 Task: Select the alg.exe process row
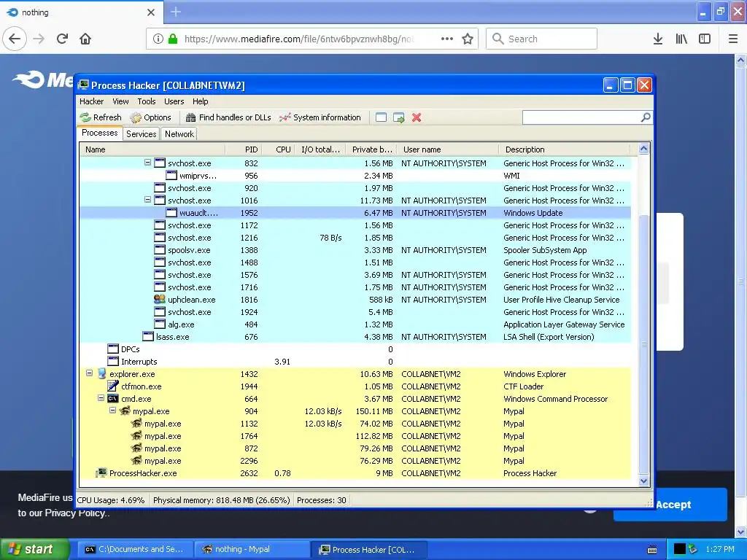pyautogui.click(x=355, y=324)
